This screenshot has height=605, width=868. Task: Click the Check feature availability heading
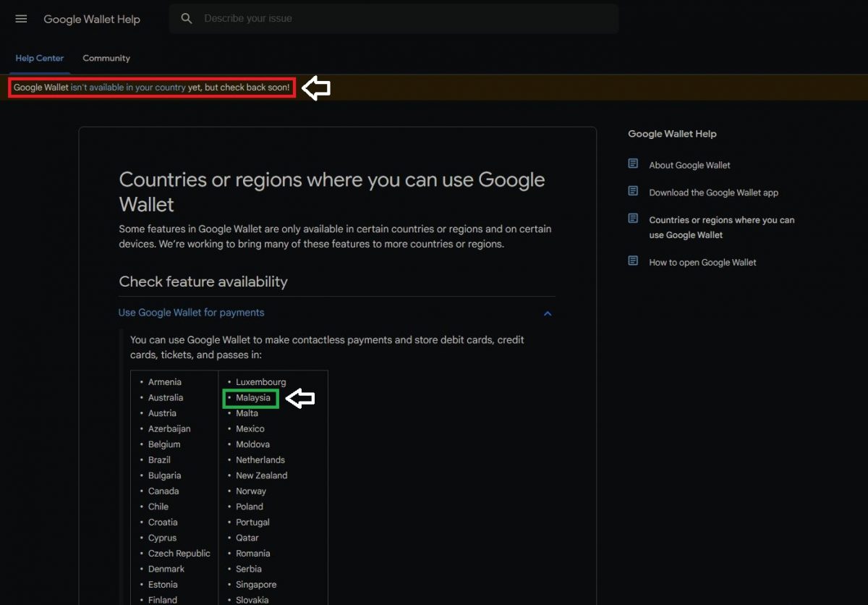203,282
